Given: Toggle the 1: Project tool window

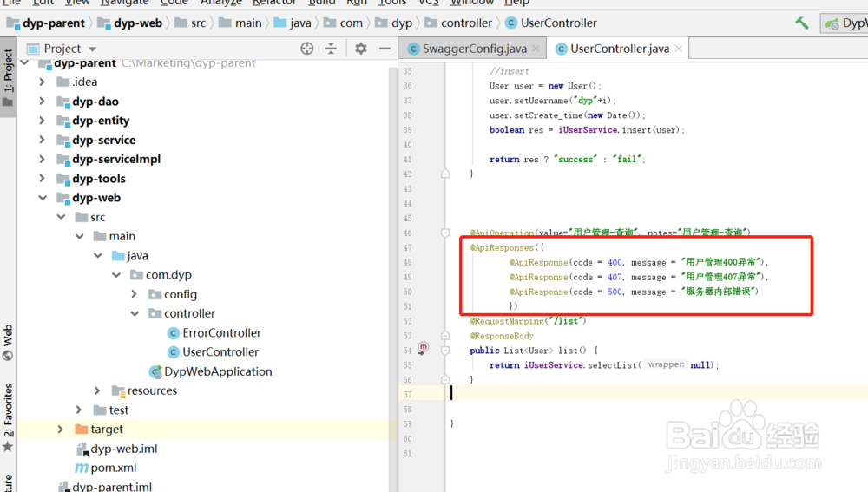Looking at the screenshot, I should click(8, 77).
